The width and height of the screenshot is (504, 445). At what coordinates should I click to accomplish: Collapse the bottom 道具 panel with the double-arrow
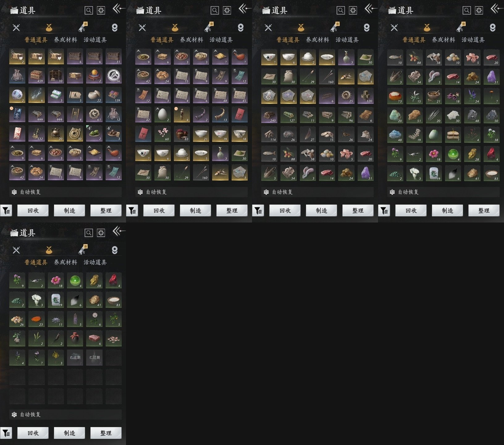pyautogui.click(x=119, y=231)
